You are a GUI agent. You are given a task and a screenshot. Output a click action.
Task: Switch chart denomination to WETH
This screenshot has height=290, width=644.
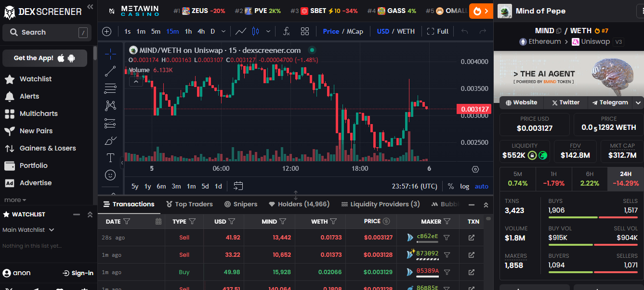tap(406, 31)
